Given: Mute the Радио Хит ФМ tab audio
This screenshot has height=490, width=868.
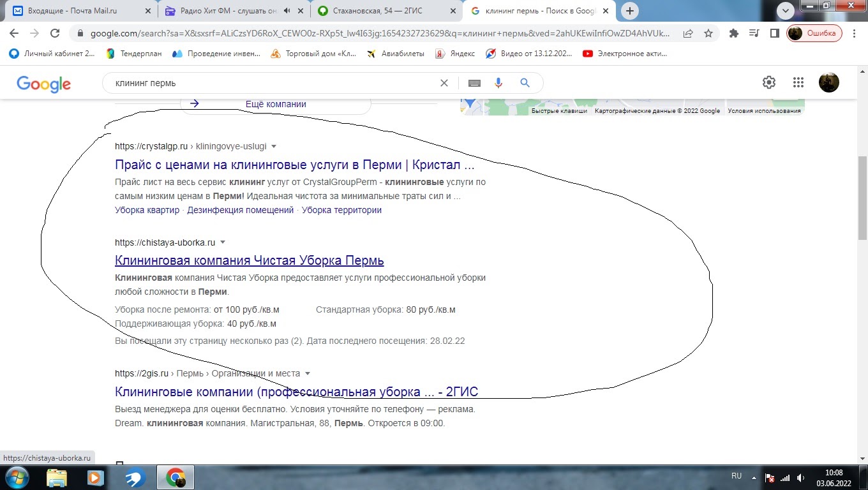Looking at the screenshot, I should coord(287,11).
